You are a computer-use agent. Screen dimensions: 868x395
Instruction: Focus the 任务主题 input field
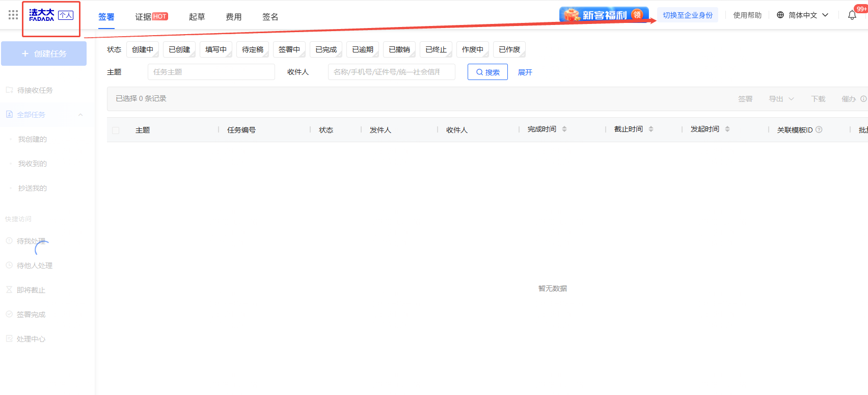pyautogui.click(x=211, y=72)
